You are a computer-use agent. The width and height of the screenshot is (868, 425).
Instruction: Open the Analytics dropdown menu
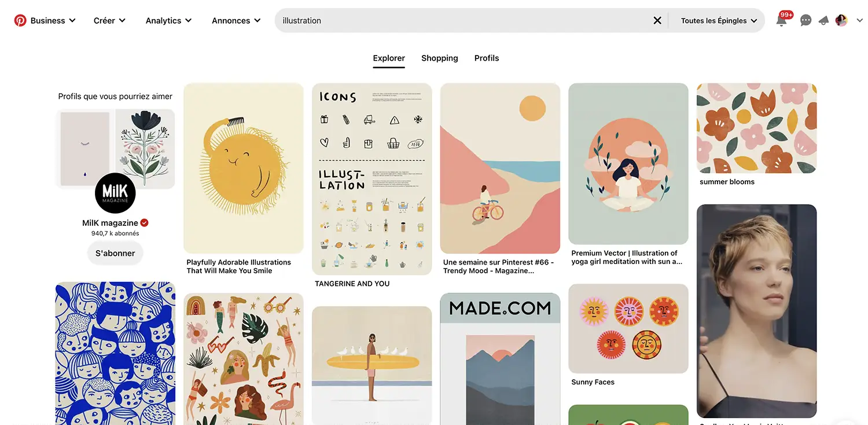(168, 20)
